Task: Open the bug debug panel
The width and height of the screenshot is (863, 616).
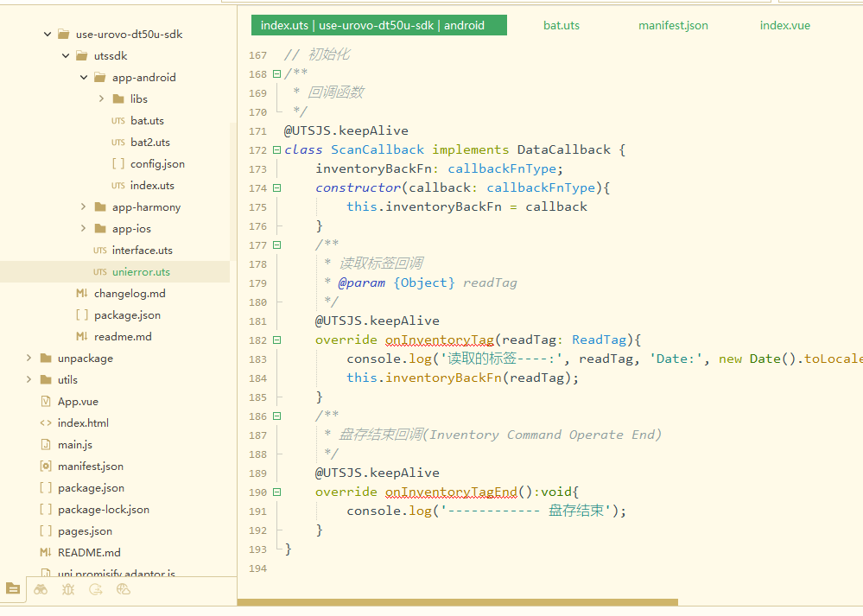Action: click(x=68, y=589)
